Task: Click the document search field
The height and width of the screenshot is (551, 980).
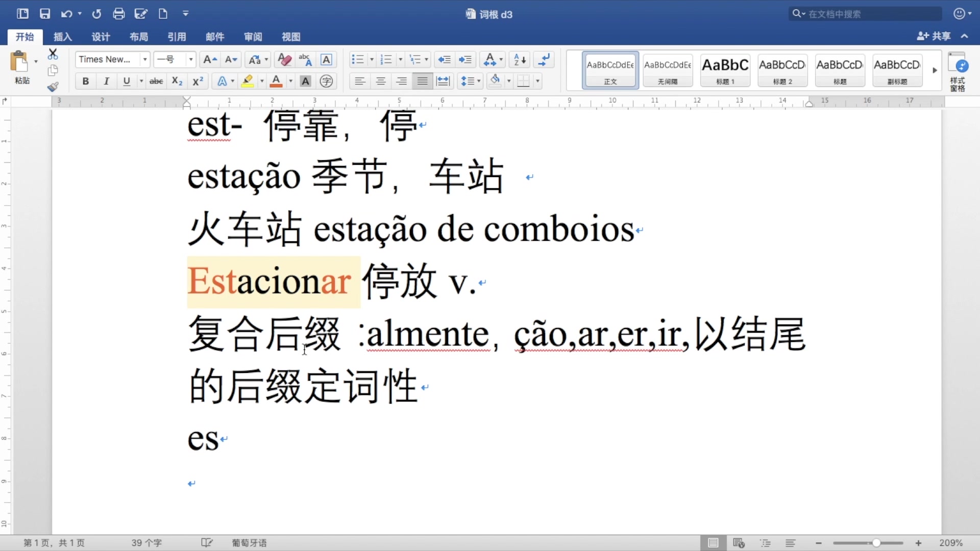Action: pos(865,14)
